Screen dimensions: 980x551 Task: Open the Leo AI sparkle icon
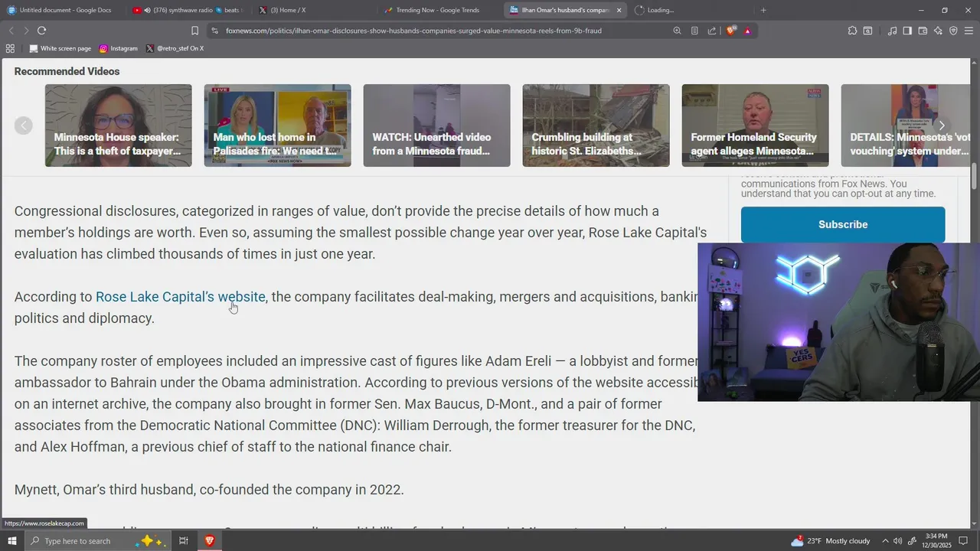point(938,31)
